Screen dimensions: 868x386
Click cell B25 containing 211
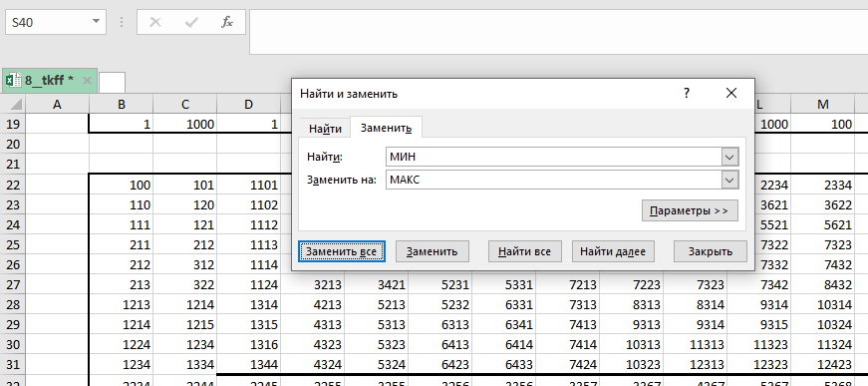pos(122,244)
